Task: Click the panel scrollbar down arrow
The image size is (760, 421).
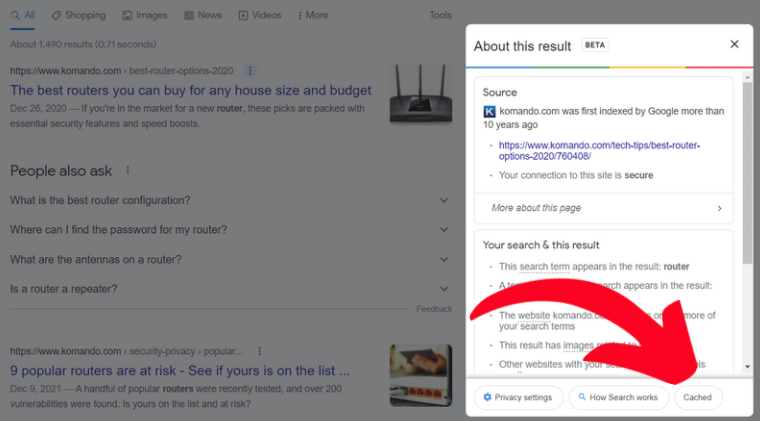Action: 747,367
